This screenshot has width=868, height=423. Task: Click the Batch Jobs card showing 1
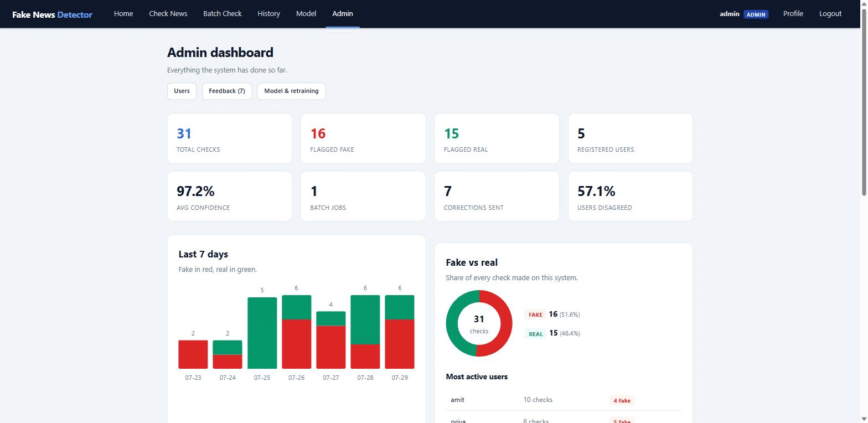[x=363, y=196]
